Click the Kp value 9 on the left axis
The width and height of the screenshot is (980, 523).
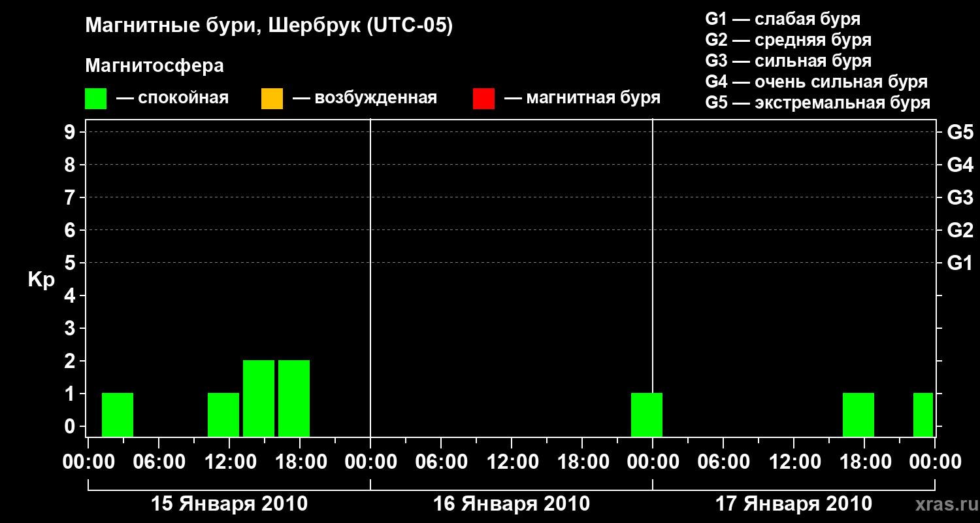point(71,133)
